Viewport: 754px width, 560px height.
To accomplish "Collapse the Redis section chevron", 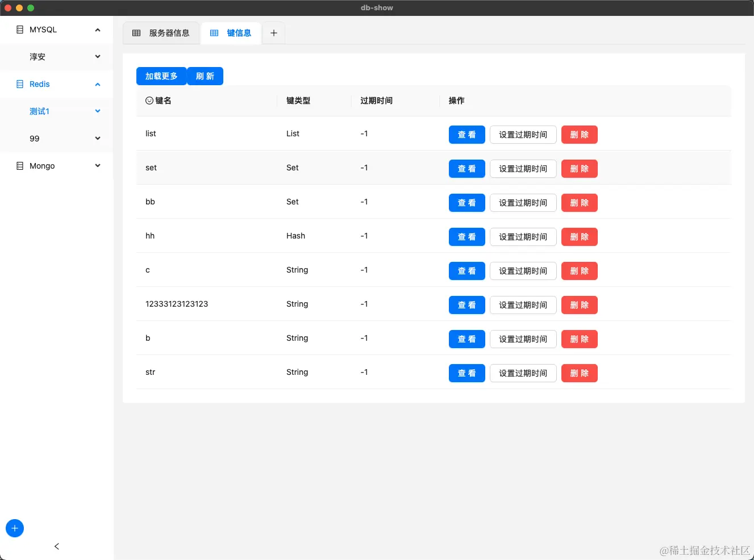I will [x=98, y=84].
